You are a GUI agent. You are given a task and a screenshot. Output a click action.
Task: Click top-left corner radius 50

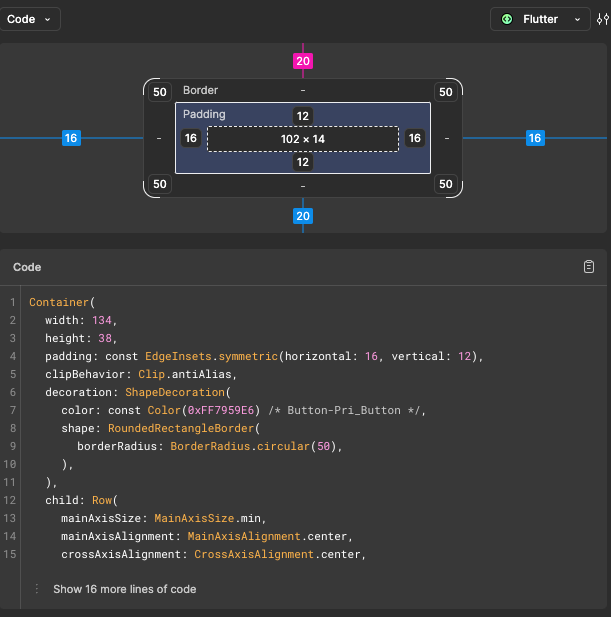click(x=160, y=92)
